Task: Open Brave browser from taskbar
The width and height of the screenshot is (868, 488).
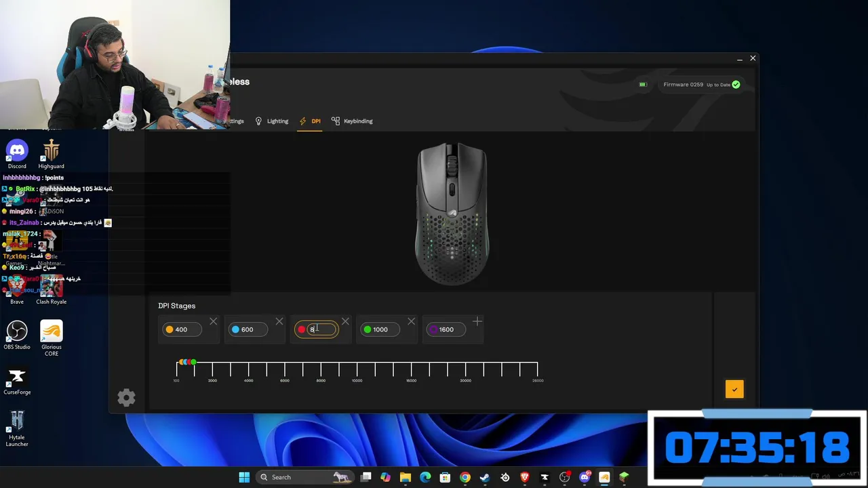Action: point(524,477)
